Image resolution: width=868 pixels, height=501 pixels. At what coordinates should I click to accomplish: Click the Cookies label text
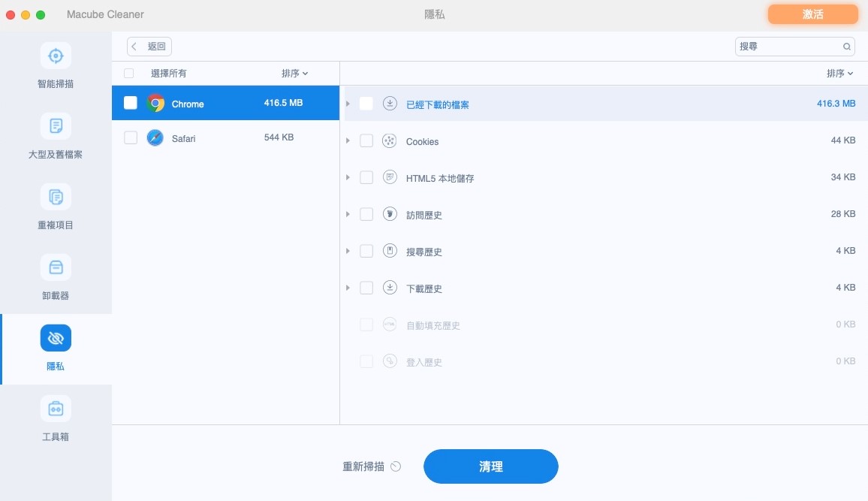pyautogui.click(x=423, y=142)
